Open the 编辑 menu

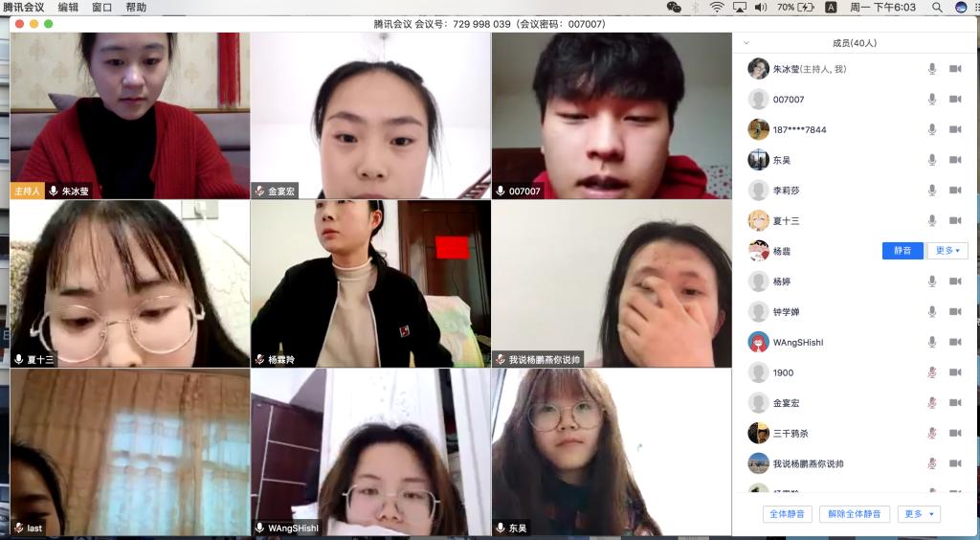[68, 8]
